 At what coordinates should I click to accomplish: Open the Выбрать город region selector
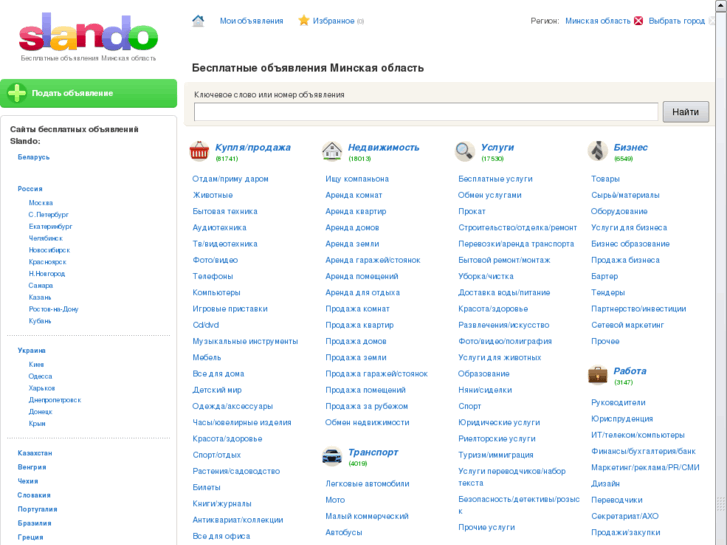pyautogui.click(x=676, y=21)
